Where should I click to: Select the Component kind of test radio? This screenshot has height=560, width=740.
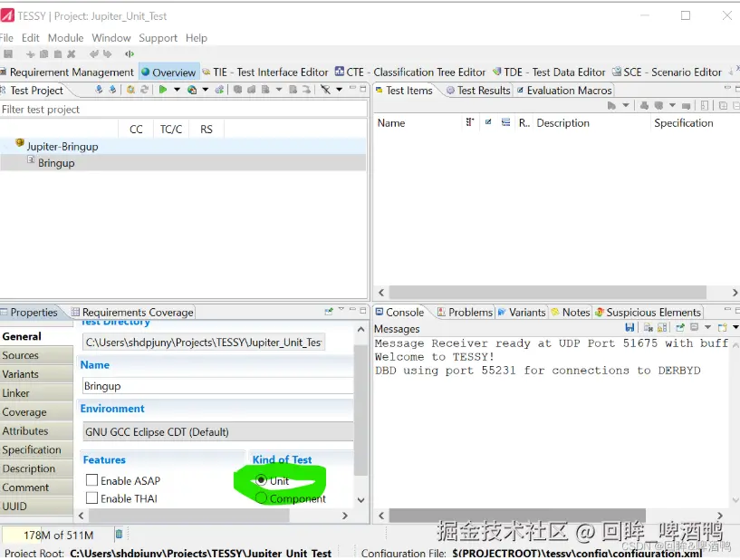click(261, 497)
